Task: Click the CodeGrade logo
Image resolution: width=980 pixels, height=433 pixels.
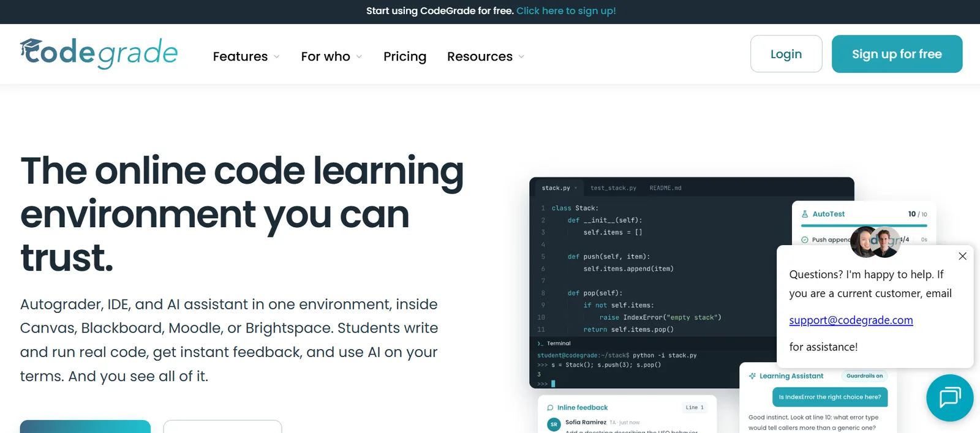Action: click(x=99, y=53)
